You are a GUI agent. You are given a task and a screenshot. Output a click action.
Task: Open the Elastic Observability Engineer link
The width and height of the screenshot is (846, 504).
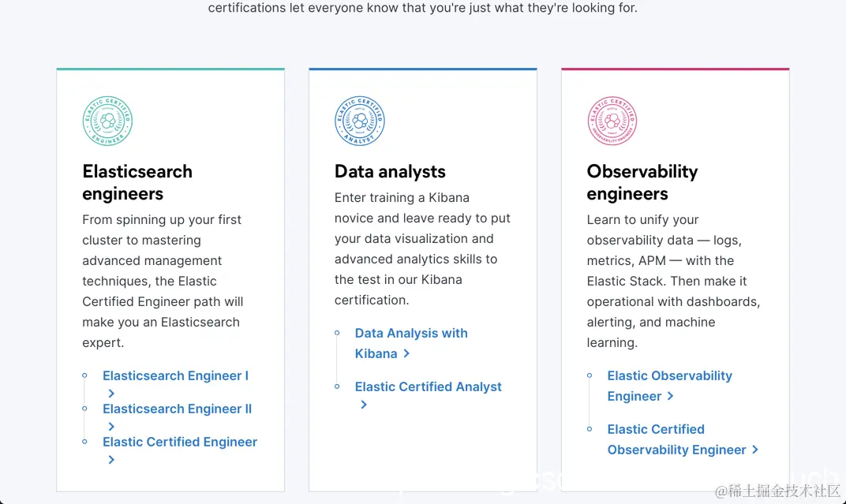(x=669, y=375)
